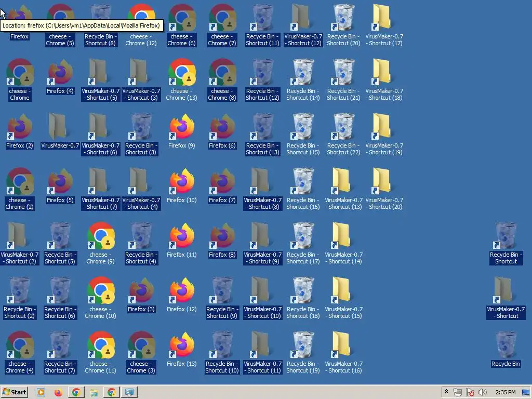Select the 'cheese - Chrome (11)' shortcut
The width and height of the screenshot is (532, 399).
coord(100,353)
